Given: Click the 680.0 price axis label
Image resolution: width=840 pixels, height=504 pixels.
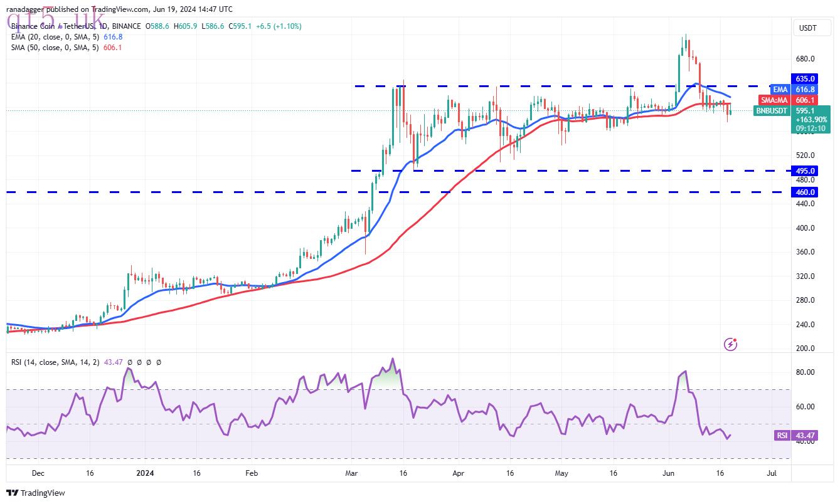Looking at the screenshot, I should (805, 59).
